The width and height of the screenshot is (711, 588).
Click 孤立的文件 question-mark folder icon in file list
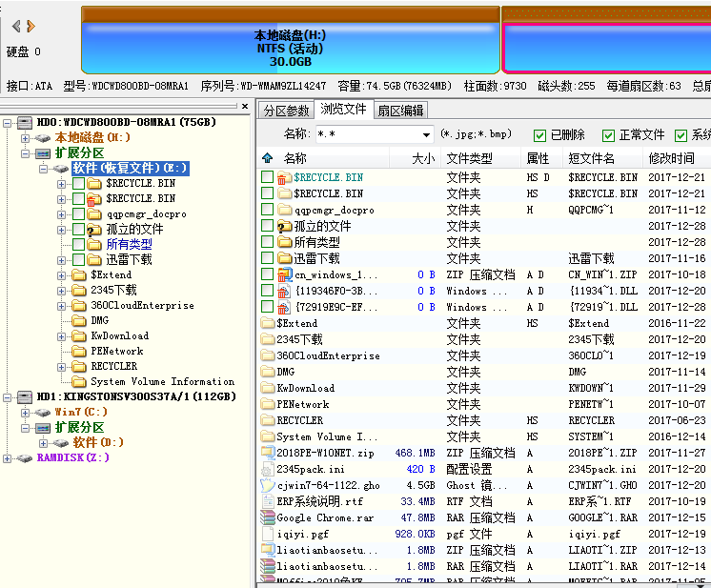tap(284, 226)
